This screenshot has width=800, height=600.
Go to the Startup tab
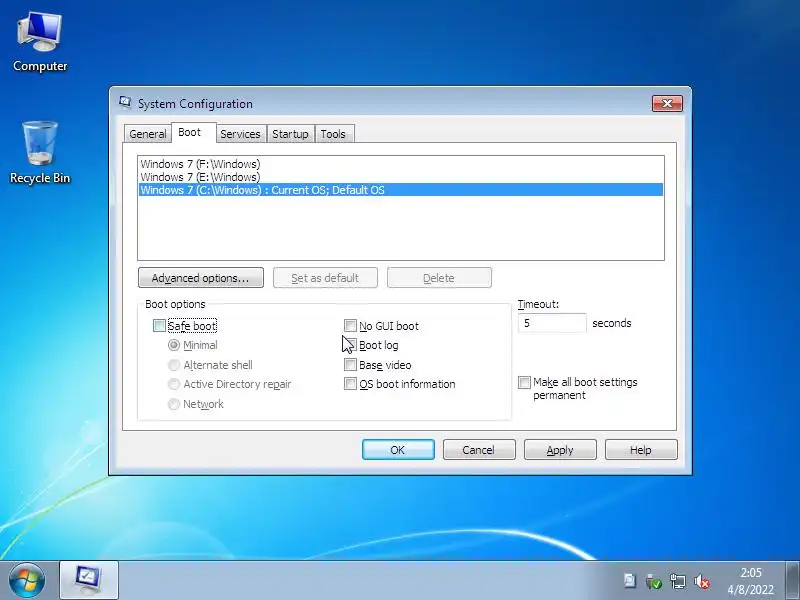[290, 134]
